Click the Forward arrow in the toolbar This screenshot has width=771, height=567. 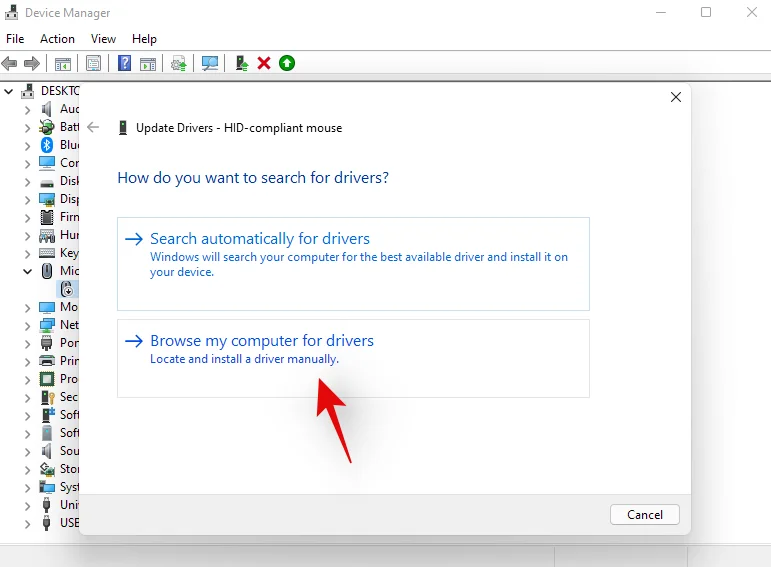[x=32, y=63]
